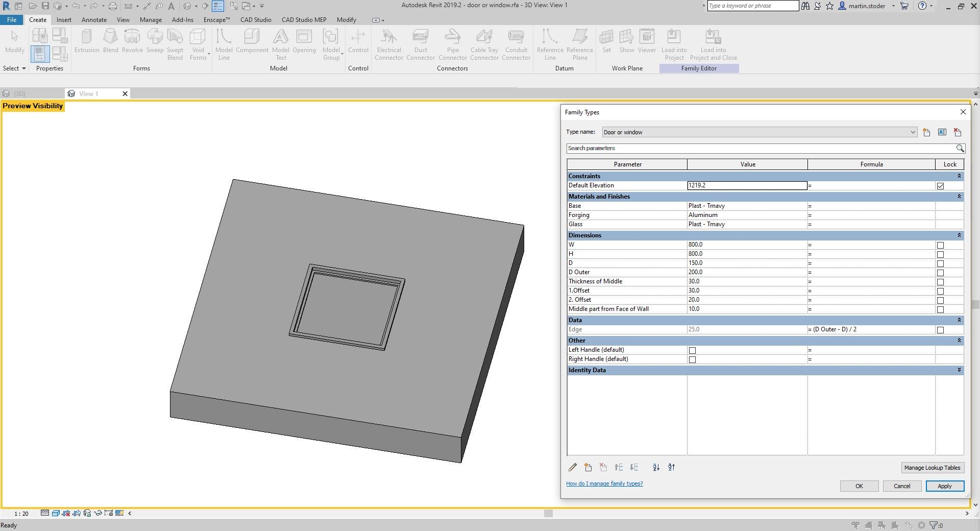This screenshot has width=980, height=531.
Task: Open the Insert ribbon tab
Action: point(64,20)
